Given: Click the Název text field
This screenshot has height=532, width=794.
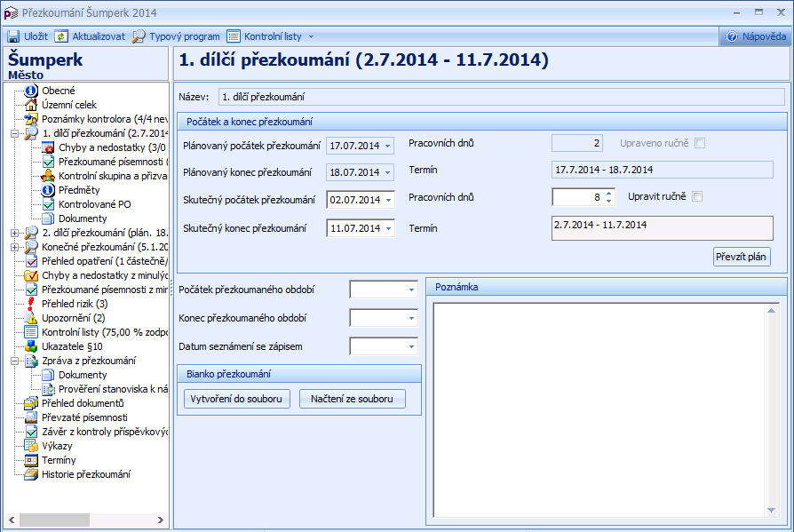Looking at the screenshot, I should click(501, 97).
